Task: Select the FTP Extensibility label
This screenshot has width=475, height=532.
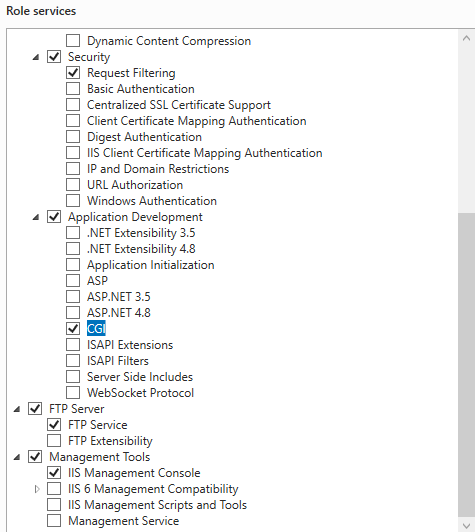Action: [x=110, y=441]
